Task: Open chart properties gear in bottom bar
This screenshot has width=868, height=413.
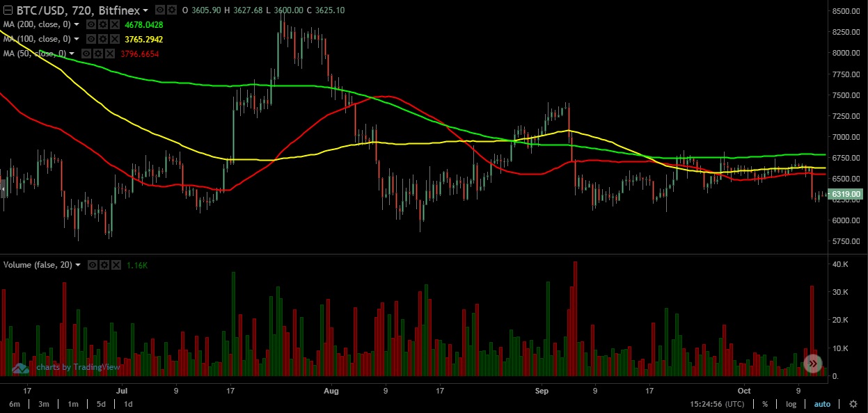Action: click(853, 404)
